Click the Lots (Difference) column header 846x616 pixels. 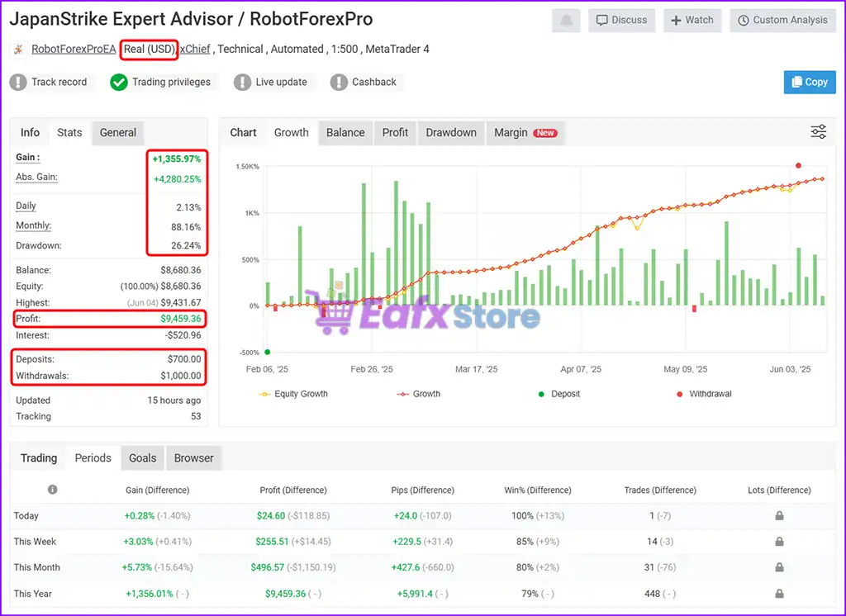779,490
